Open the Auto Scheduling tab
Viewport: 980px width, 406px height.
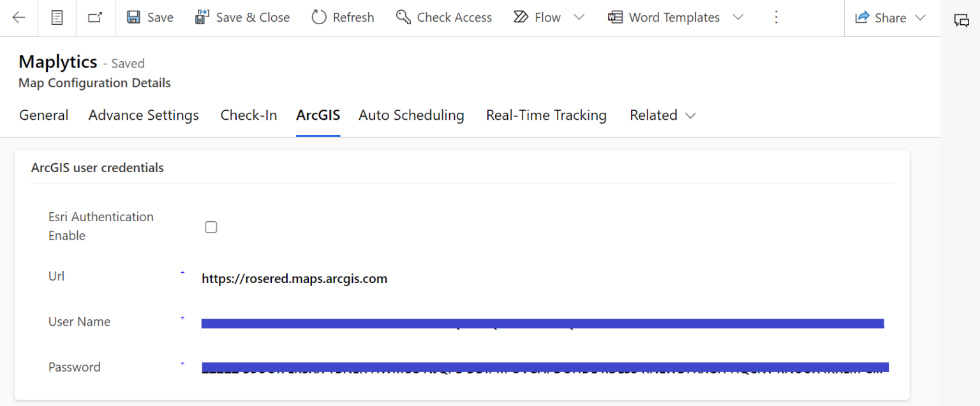pos(411,115)
